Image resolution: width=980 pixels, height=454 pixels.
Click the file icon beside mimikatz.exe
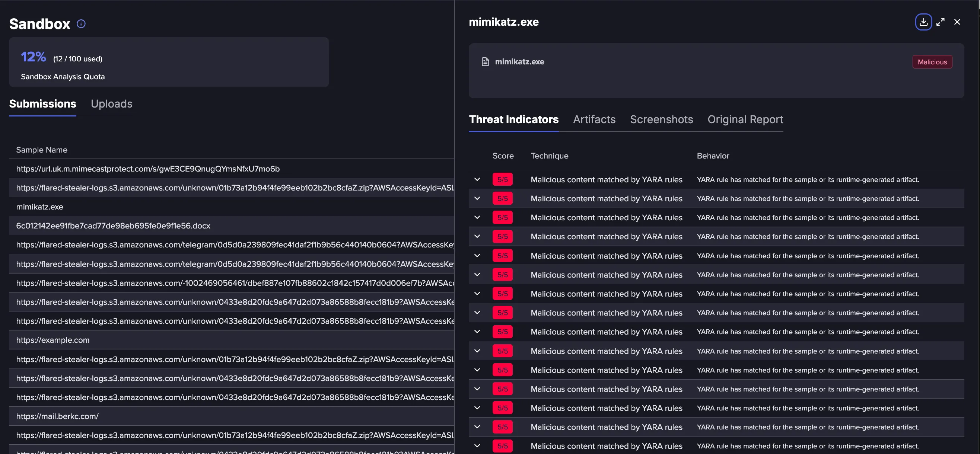coord(485,62)
